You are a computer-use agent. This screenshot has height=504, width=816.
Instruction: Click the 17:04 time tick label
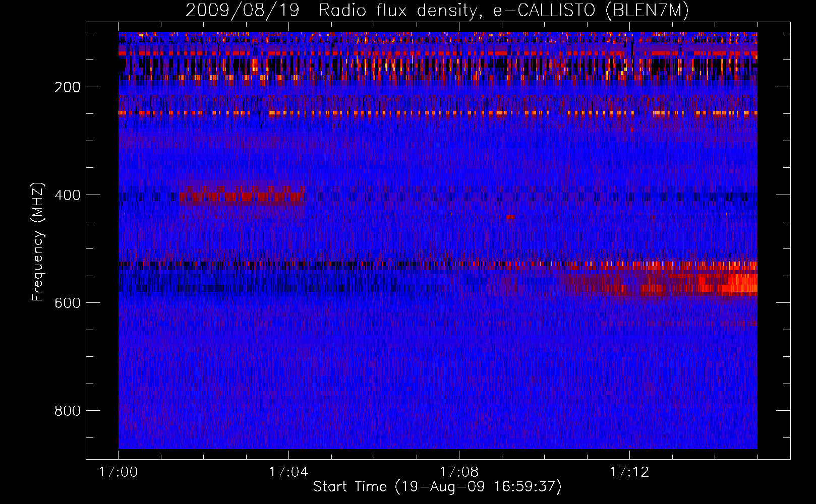tap(288, 472)
